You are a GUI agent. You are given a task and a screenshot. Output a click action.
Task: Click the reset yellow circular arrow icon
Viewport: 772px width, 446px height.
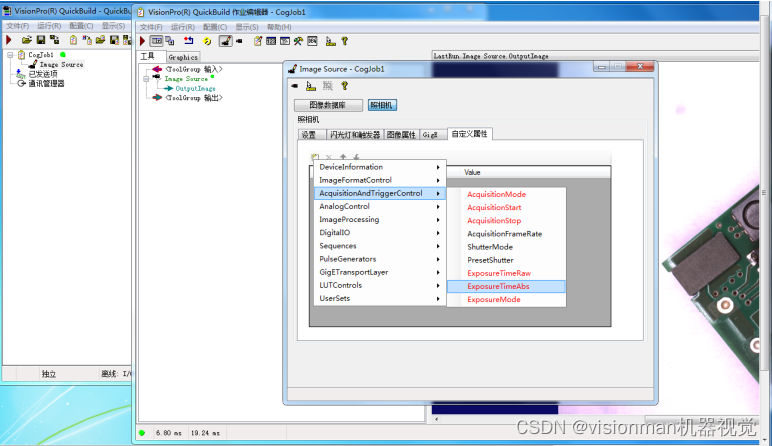click(207, 41)
